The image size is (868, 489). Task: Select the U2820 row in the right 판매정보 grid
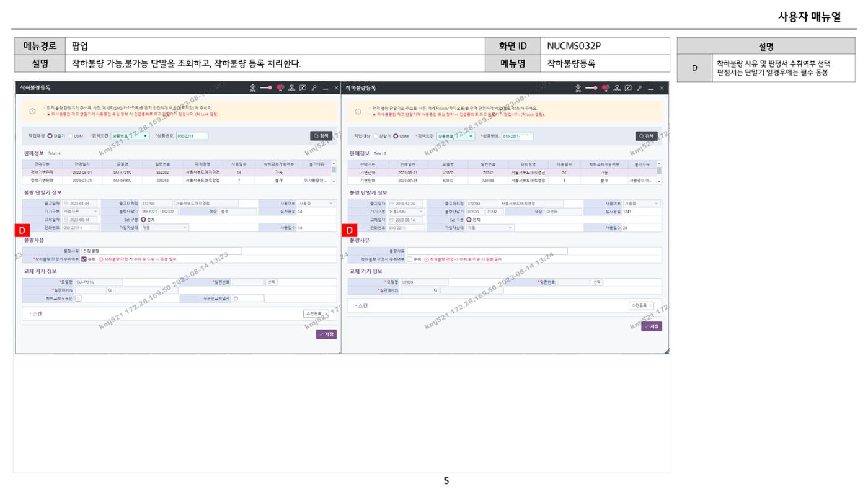(502, 173)
